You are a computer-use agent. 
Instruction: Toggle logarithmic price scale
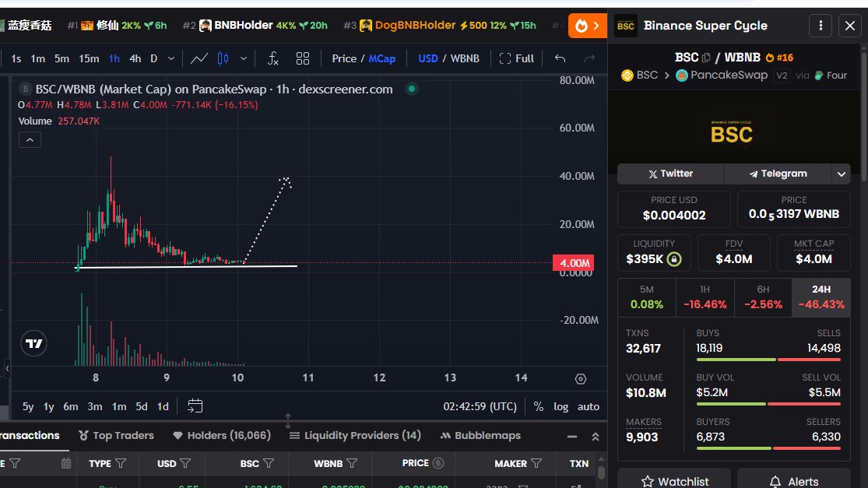pyautogui.click(x=561, y=406)
